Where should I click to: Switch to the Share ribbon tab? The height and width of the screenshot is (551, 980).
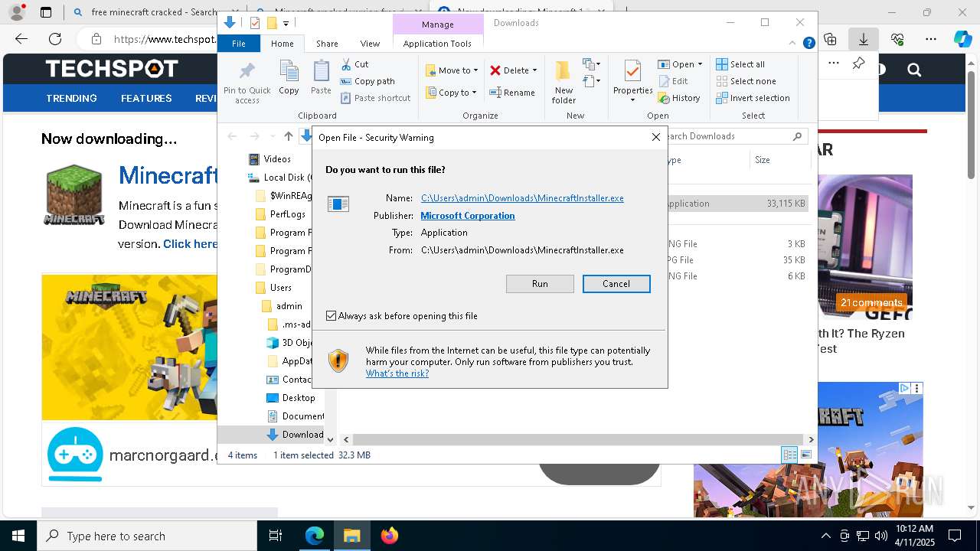click(327, 44)
